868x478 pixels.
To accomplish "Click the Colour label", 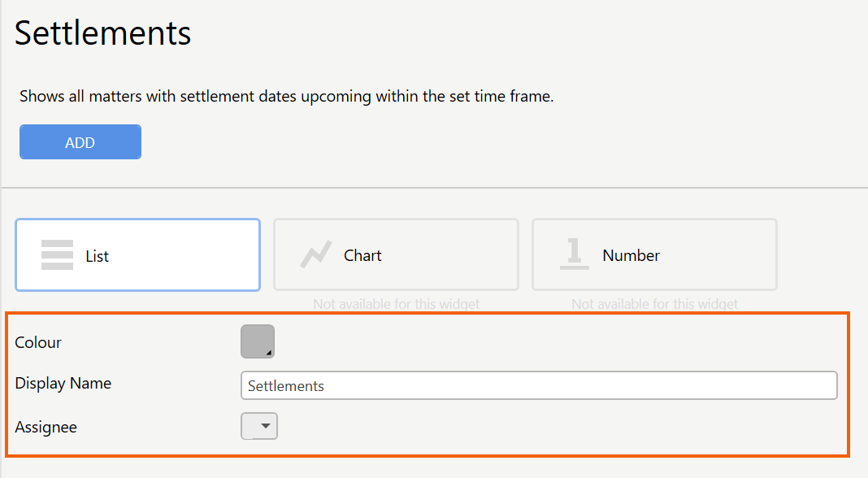I will (38, 342).
